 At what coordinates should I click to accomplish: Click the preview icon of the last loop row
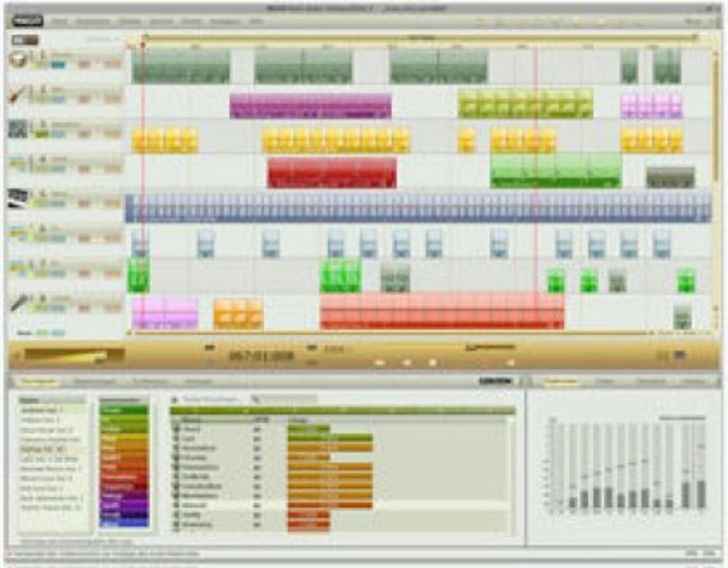tap(176, 525)
